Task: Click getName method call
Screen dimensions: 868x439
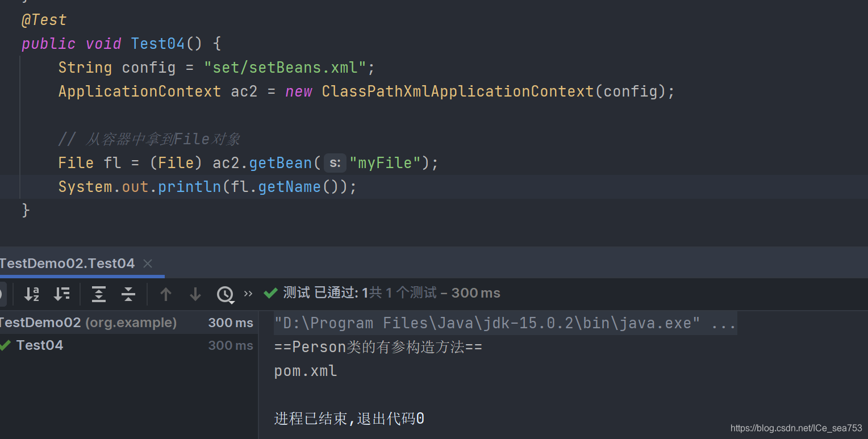Action: [x=290, y=187]
